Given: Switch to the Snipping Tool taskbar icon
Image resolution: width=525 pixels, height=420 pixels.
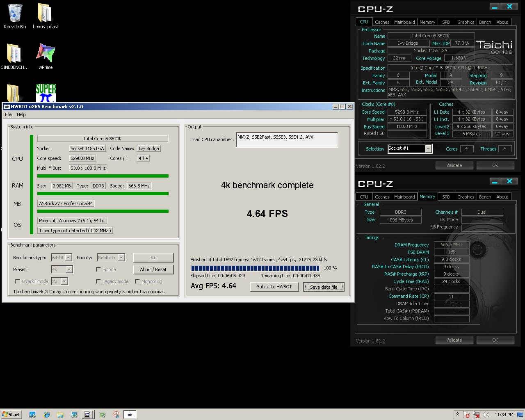Looking at the screenshot, I should click(x=116, y=415).
